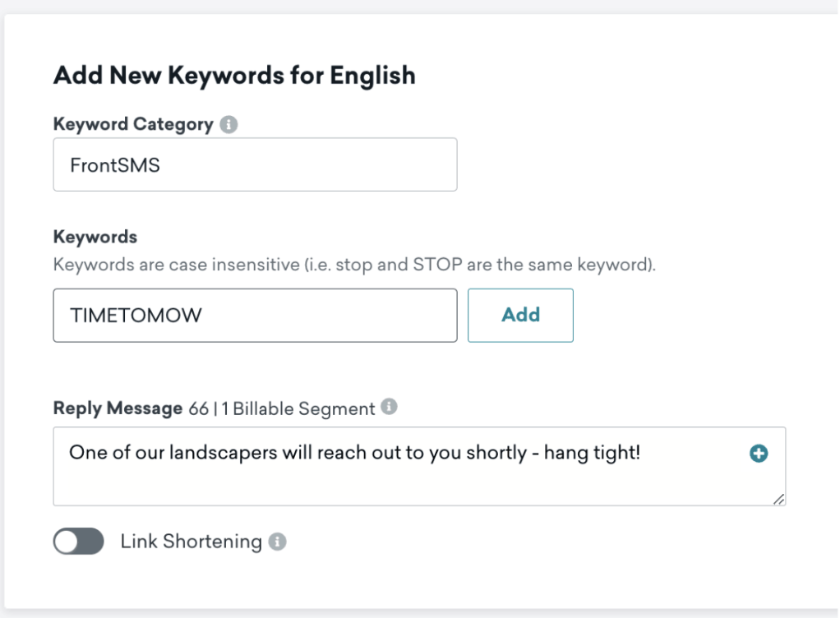840x618 pixels.
Task: Click the Keyword Category info icon
Action: [229, 125]
